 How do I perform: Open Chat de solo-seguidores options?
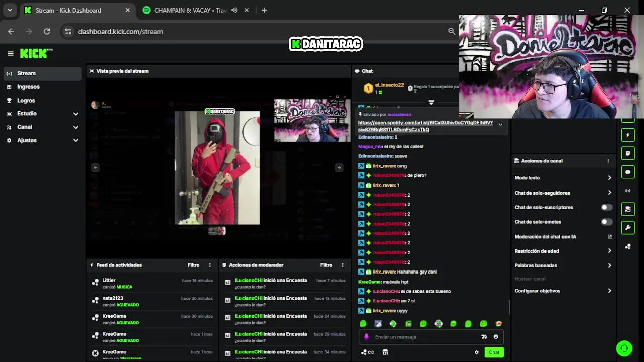[x=562, y=193]
